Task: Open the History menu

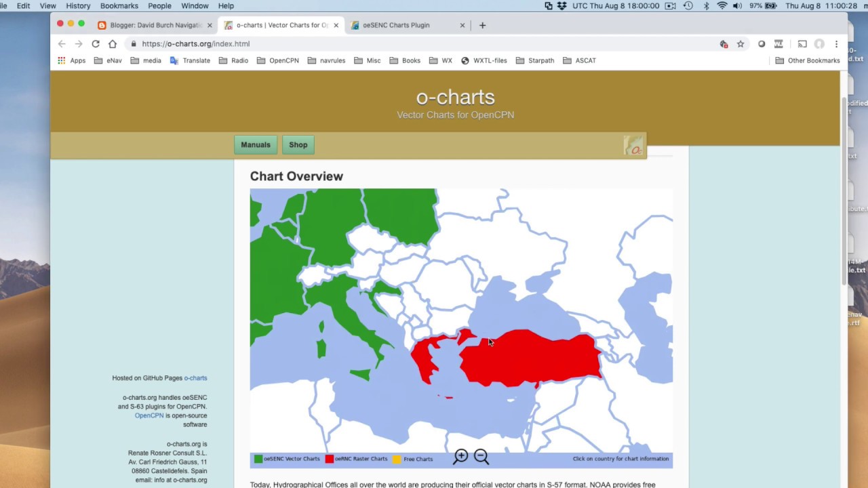Action: point(78,5)
